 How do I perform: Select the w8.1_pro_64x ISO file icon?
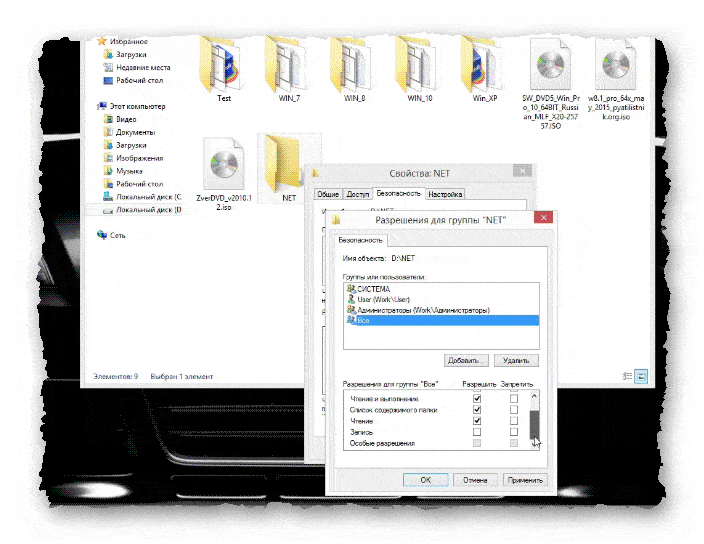pos(616,64)
